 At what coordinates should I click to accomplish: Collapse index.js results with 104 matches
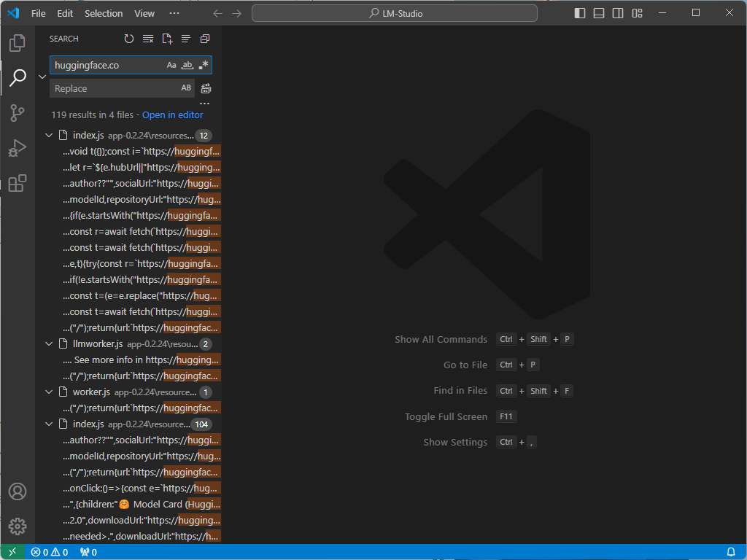pyautogui.click(x=49, y=424)
